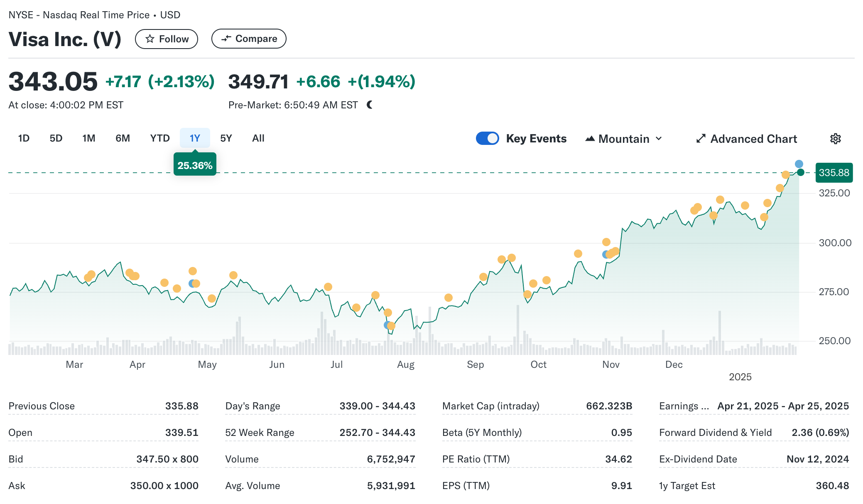Click the truncated Earnings date label
The height and width of the screenshot is (504, 863).
[684, 406]
